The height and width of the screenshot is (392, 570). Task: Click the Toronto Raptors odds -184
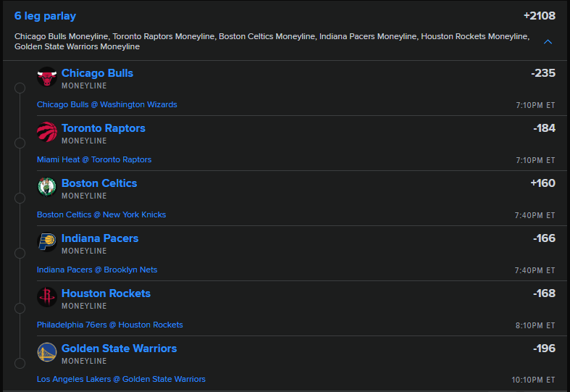point(544,128)
